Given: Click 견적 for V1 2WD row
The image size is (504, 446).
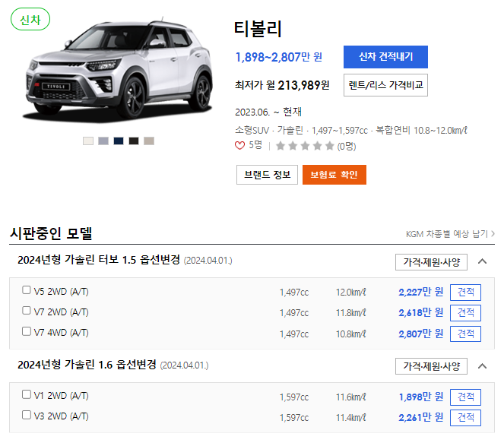Looking at the screenshot, I should click(465, 397).
